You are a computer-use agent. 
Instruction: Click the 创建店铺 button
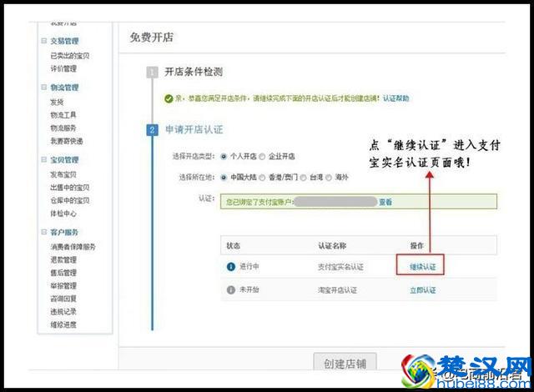[x=345, y=363]
